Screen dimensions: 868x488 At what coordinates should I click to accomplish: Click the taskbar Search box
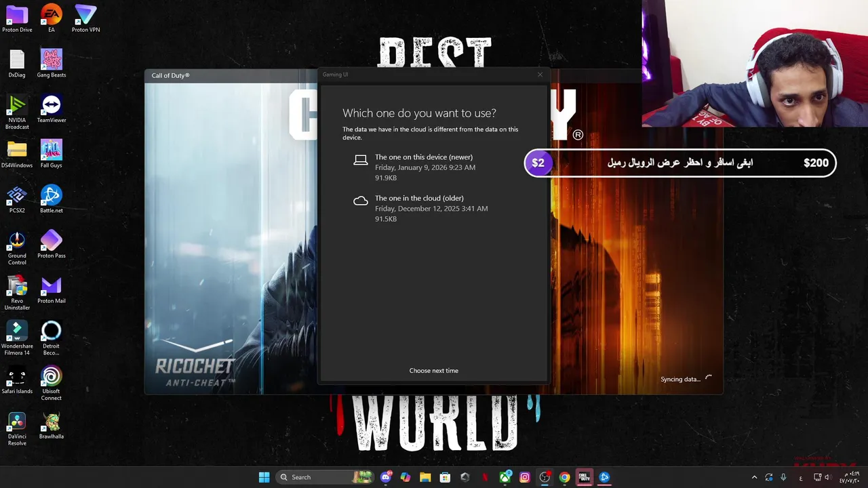[x=325, y=477]
